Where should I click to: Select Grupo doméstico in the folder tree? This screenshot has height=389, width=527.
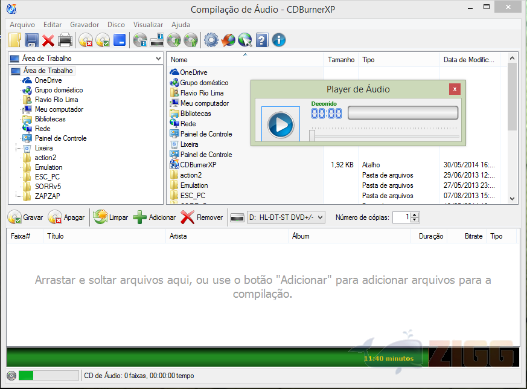[x=59, y=90]
